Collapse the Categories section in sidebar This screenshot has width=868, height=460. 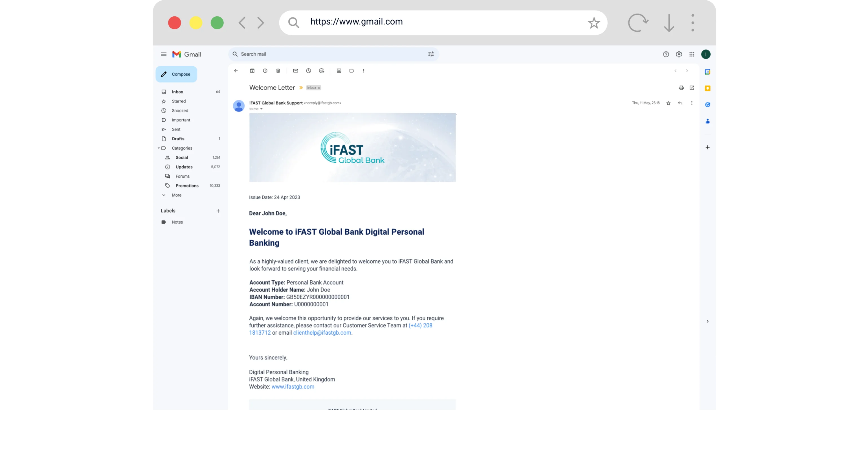click(x=159, y=148)
